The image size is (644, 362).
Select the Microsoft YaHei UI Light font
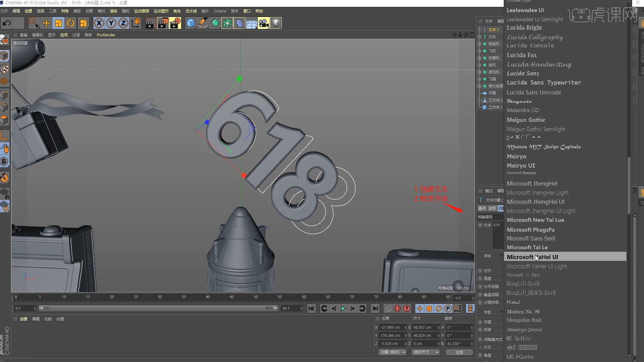coord(537,266)
